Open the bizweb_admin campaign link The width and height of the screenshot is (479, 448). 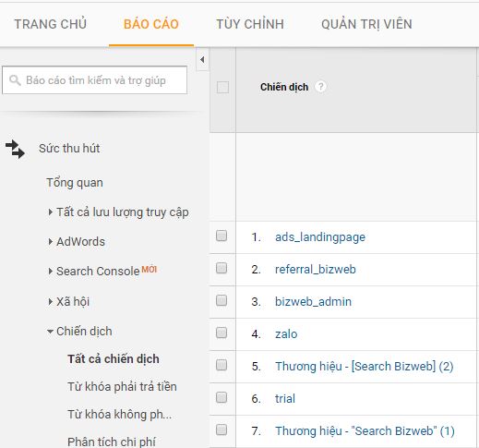(x=313, y=302)
